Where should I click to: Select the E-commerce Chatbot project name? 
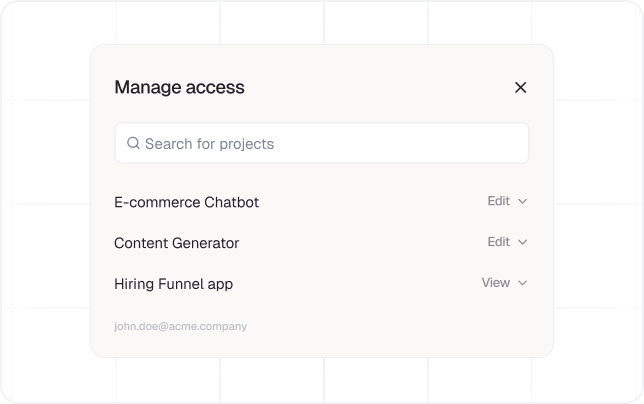(x=186, y=202)
